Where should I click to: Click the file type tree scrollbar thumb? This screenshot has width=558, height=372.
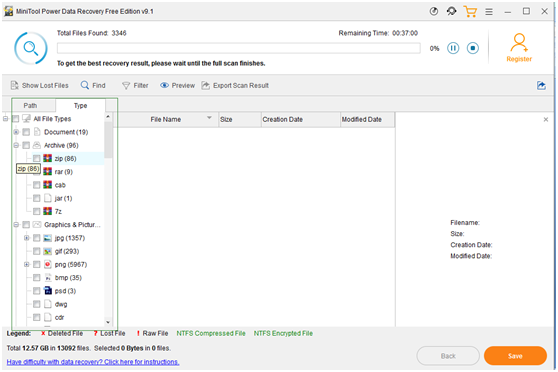pyautogui.click(x=108, y=140)
